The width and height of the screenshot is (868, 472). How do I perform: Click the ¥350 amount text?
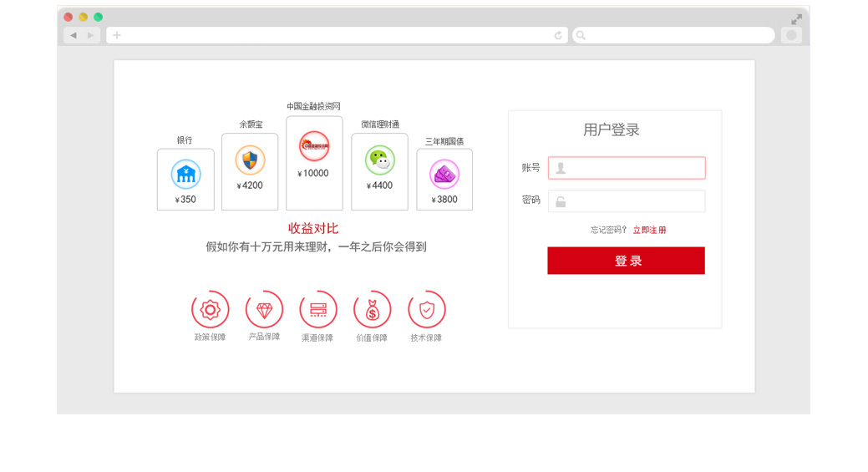coord(185,200)
